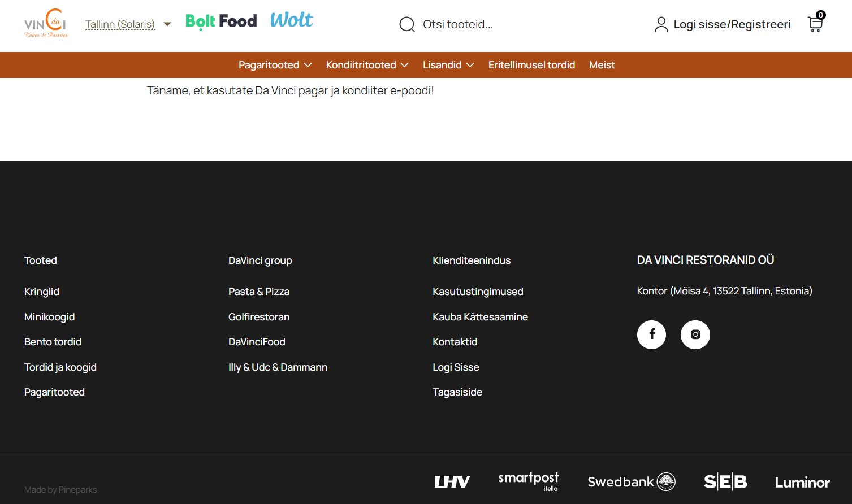Click the Smartpost Itella logo
This screenshot has height=504, width=852.
pos(529,481)
